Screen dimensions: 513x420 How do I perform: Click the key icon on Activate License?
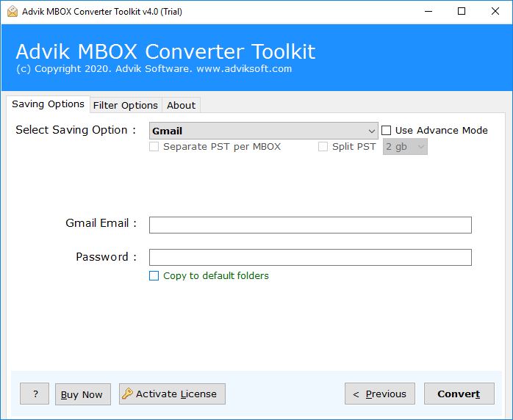(127, 394)
